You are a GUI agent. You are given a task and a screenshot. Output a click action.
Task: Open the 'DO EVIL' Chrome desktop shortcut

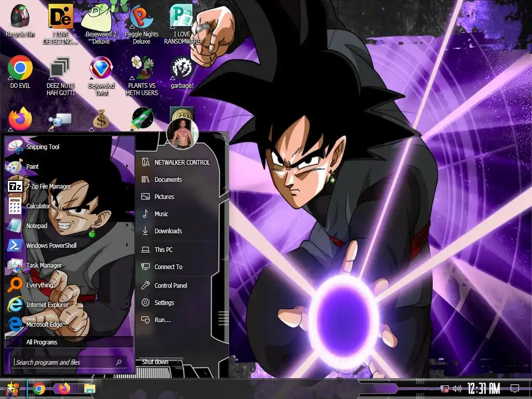coord(20,72)
